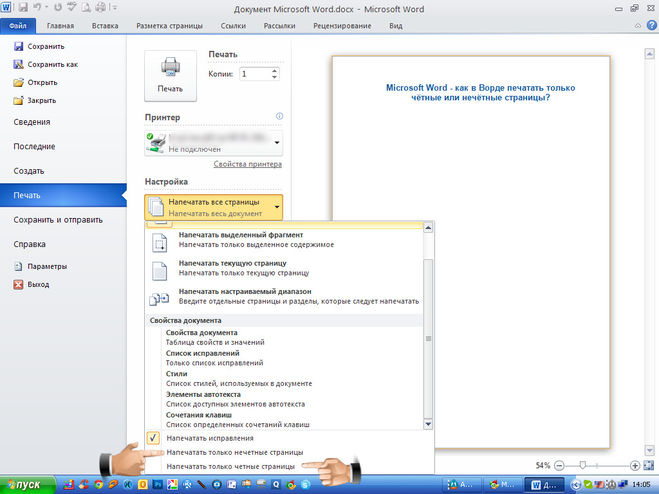
Task: Open the Свойства принтера link
Action: 247,164
